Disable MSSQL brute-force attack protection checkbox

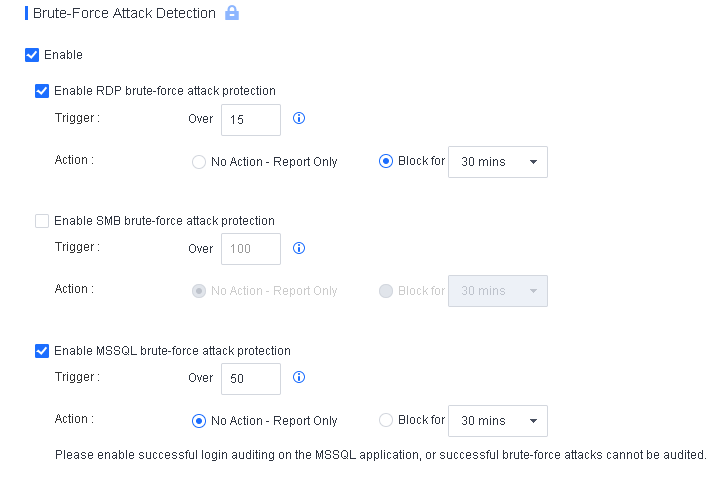click(x=42, y=351)
